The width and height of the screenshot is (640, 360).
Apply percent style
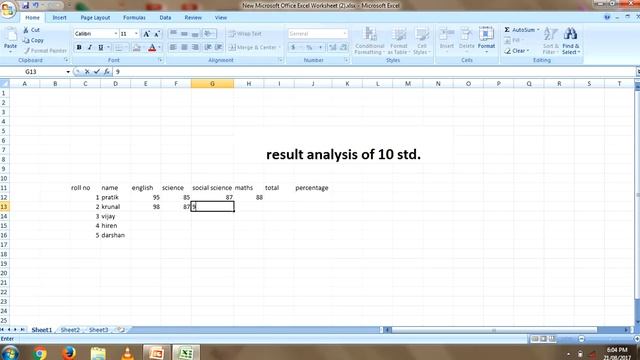[x=309, y=48]
